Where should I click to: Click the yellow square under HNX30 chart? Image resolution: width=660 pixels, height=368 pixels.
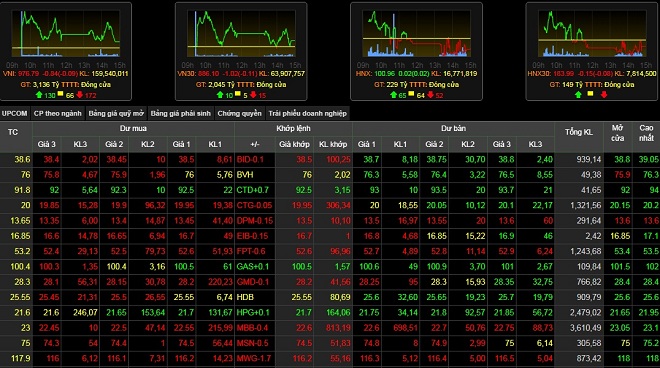click(x=590, y=94)
